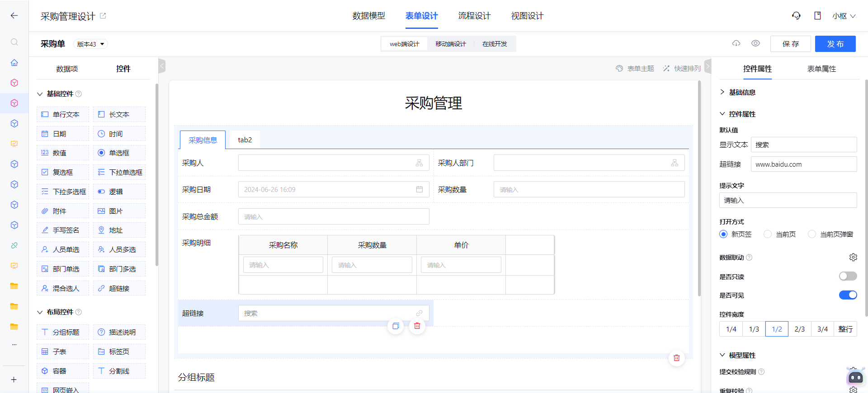Open the 表单属性 tab
Viewport: 868px width, 393px height.
pyautogui.click(x=821, y=69)
